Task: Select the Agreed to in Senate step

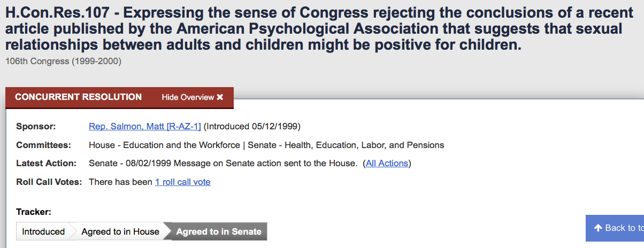Action: point(219,231)
